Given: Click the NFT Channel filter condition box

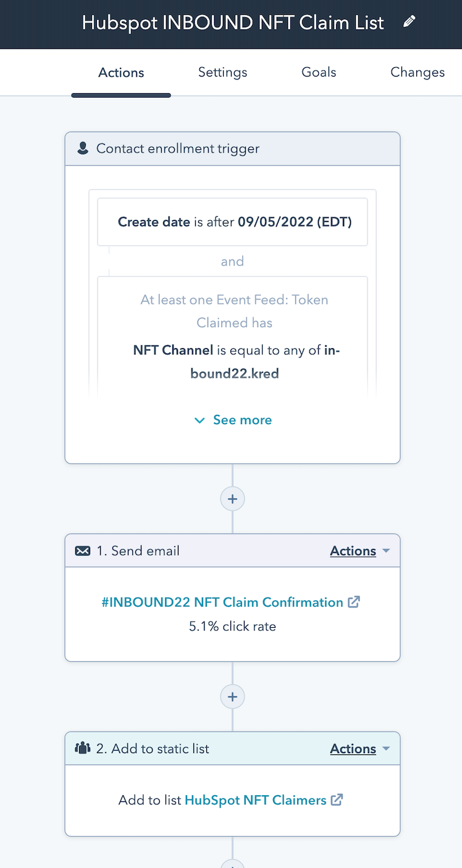Looking at the screenshot, I should coord(232,336).
